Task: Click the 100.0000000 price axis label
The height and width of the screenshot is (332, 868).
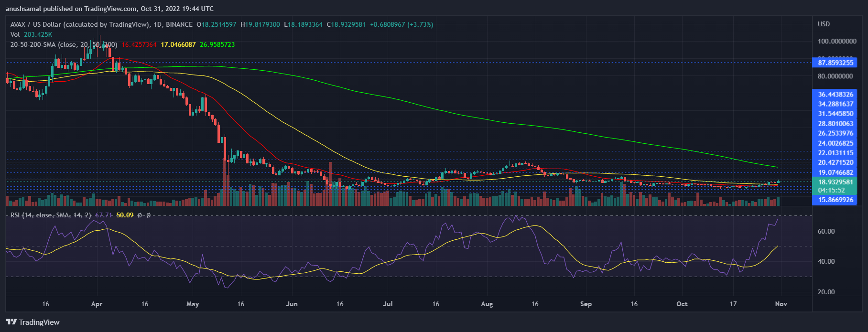Action: 837,41
